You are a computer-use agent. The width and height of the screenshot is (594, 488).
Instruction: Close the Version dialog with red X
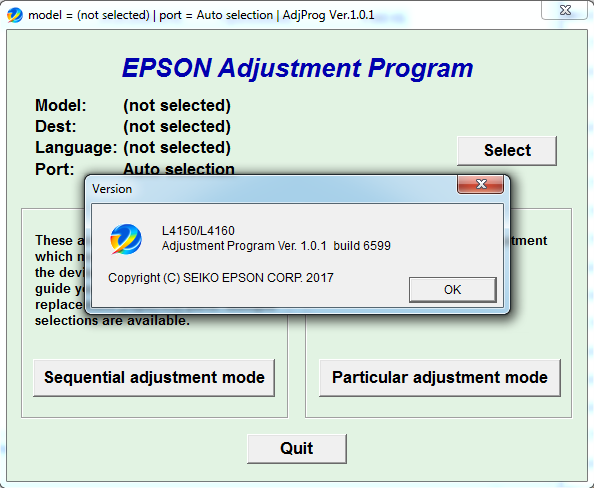(481, 185)
